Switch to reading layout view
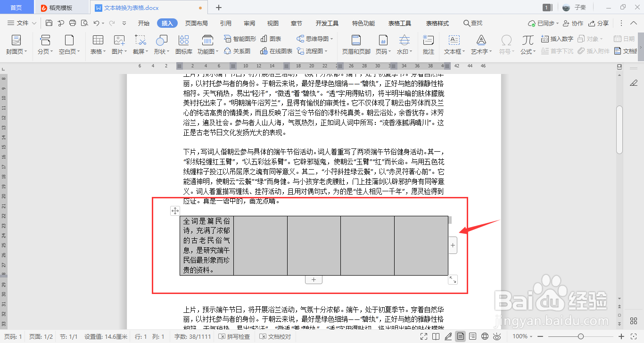This screenshot has height=343, width=644. click(x=436, y=336)
